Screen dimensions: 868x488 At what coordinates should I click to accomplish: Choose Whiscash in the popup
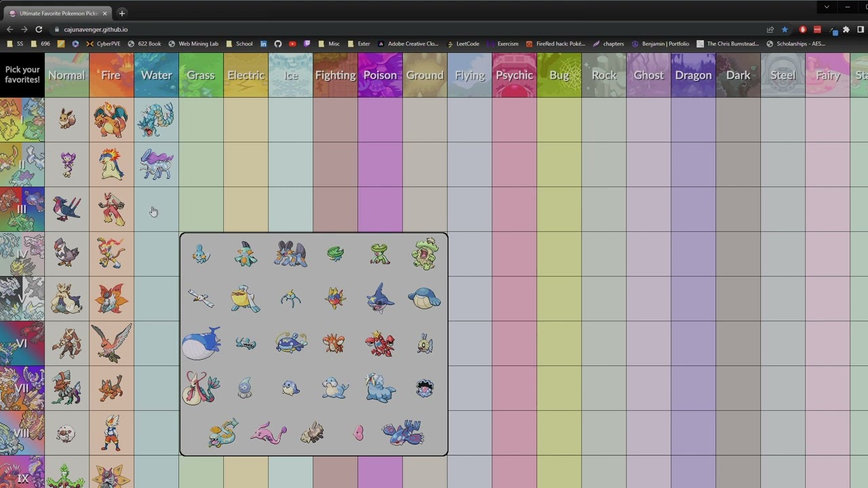tap(291, 343)
